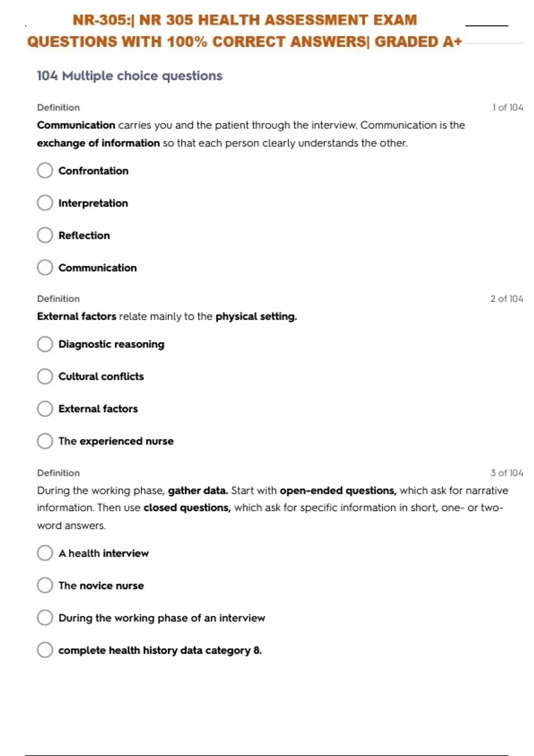Select Diagnostic reasoning radio option
This screenshot has width=534, height=756.
click(x=45, y=344)
